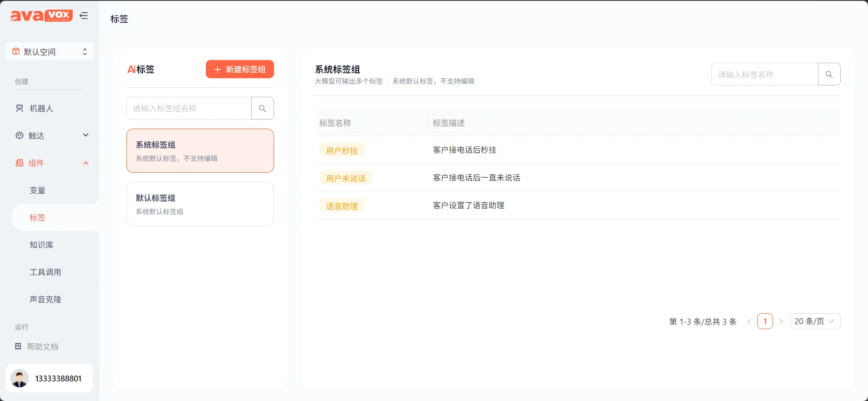
Task: Click the 请输入标签组名称 search field
Action: point(189,108)
